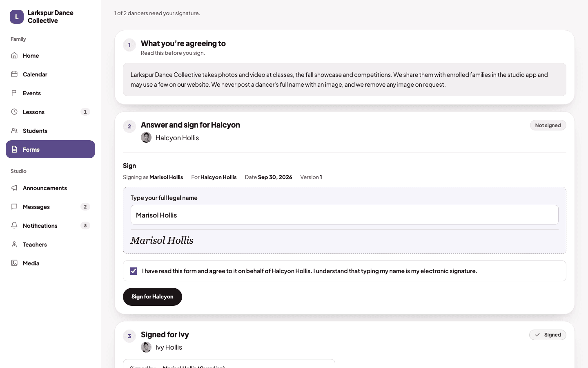The height and width of the screenshot is (368, 588).
Task: Uncheck the electronic signature agreement checkbox
Action: (x=134, y=271)
